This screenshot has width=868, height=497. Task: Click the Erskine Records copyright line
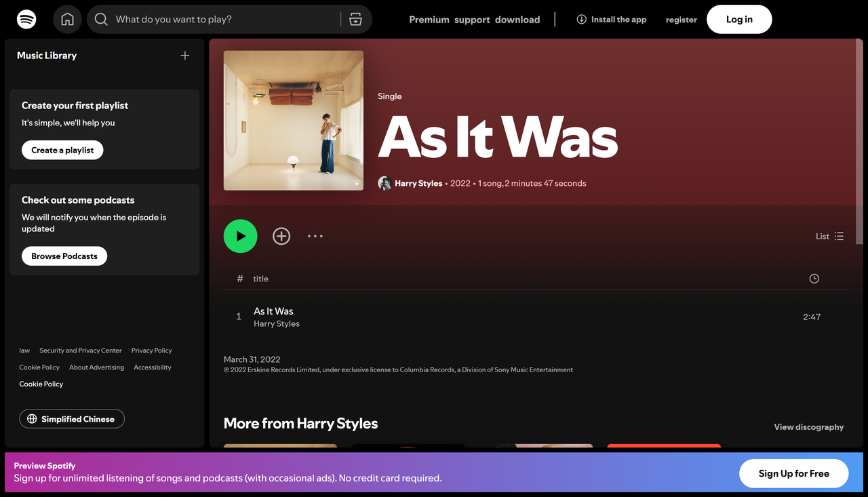click(399, 370)
